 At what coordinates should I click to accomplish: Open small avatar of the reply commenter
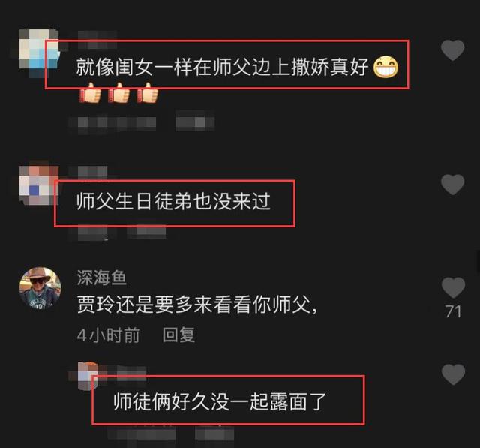pyautogui.click(x=88, y=374)
